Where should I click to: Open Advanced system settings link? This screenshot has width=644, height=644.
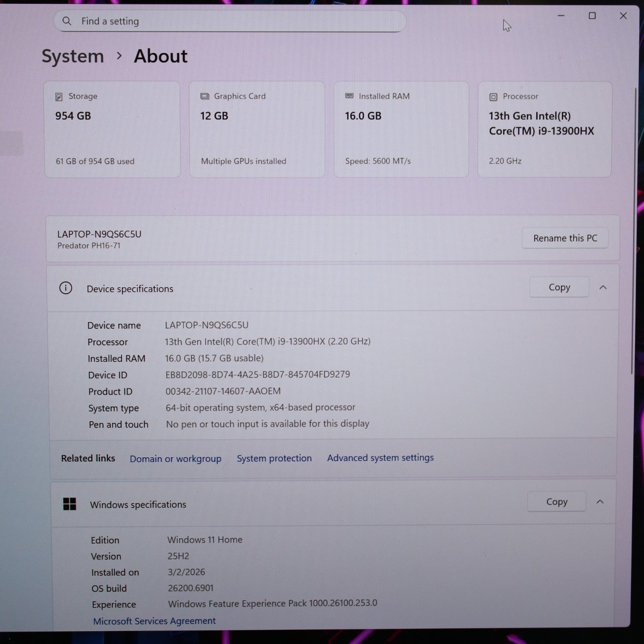pos(380,458)
